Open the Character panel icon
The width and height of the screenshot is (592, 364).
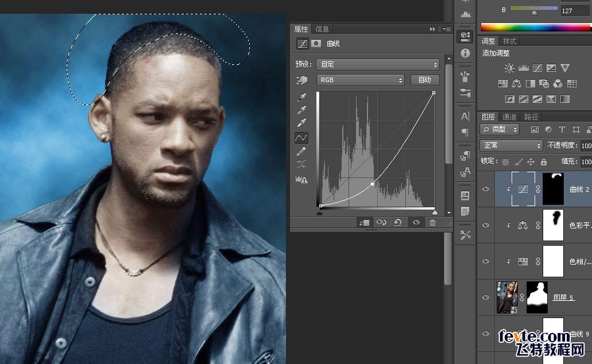465,117
